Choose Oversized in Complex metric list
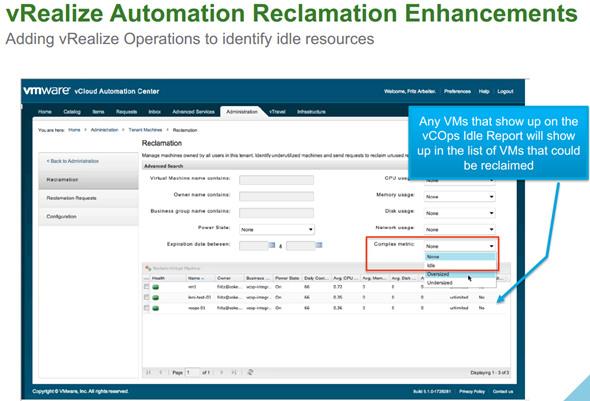This screenshot has width=590, height=401. click(x=460, y=274)
